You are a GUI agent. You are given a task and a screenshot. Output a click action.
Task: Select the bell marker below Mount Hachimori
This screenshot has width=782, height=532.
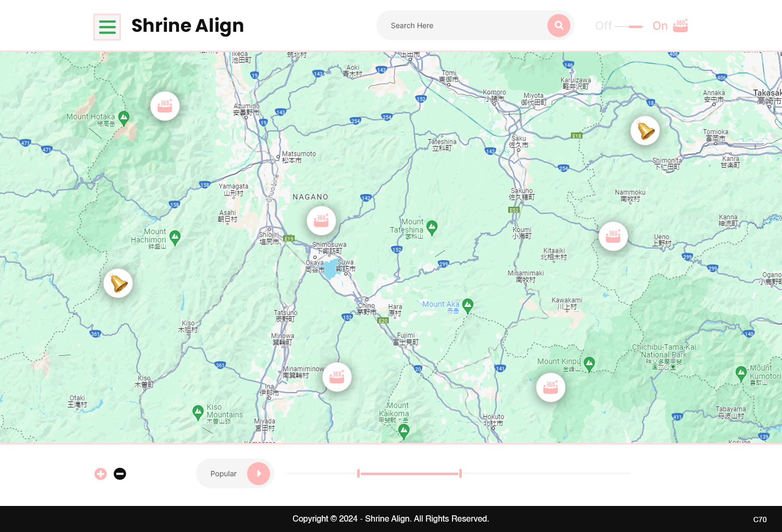point(118,283)
